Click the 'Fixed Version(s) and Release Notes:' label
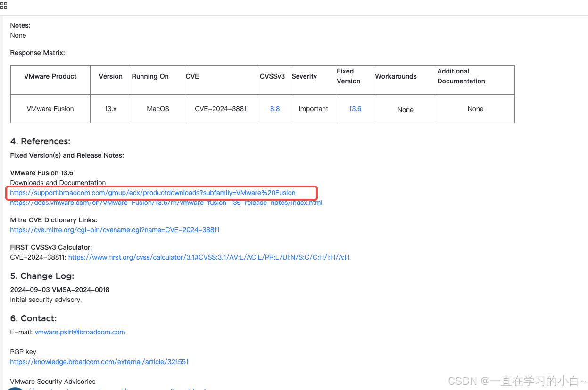This screenshot has width=588, height=390. (67, 155)
